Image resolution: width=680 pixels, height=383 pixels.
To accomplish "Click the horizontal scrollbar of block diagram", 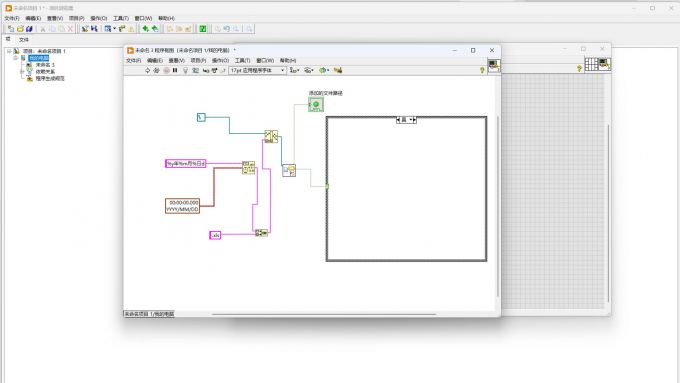I will pyautogui.click(x=324, y=314).
